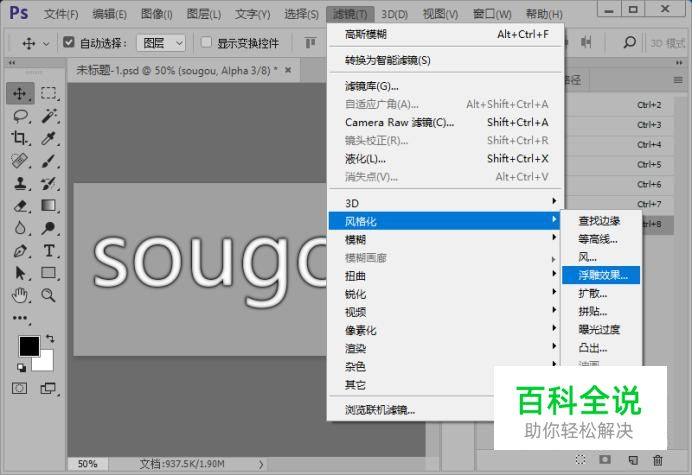Open the Move tool preset picker arrow
This screenshot has height=475, width=692.
(46, 43)
